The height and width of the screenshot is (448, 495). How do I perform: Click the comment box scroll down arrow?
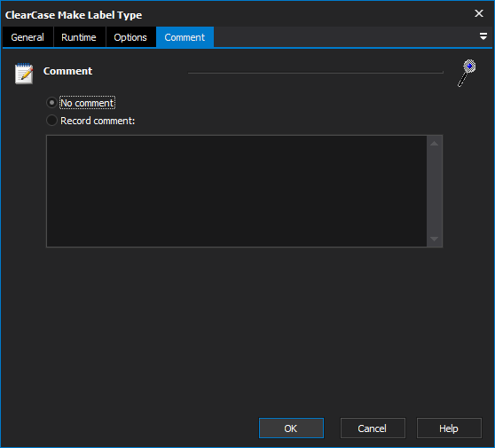click(x=434, y=239)
